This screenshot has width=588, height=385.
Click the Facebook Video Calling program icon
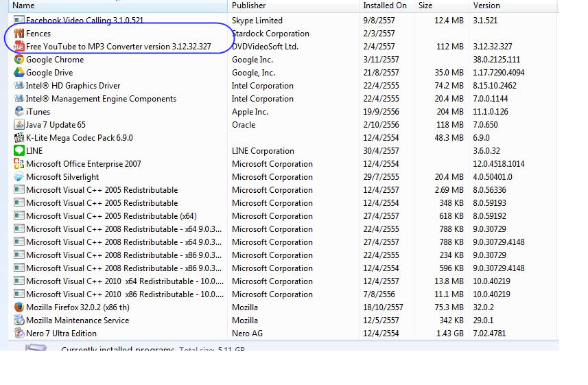click(x=19, y=20)
